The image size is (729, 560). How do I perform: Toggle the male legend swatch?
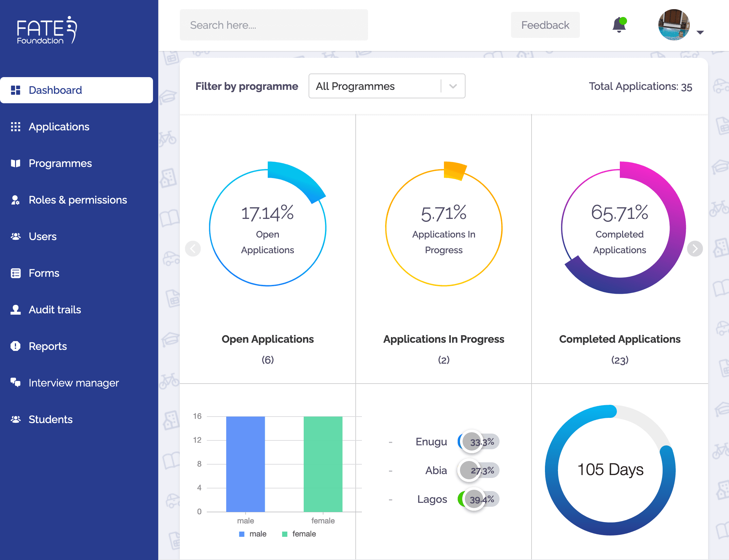tap(242, 534)
